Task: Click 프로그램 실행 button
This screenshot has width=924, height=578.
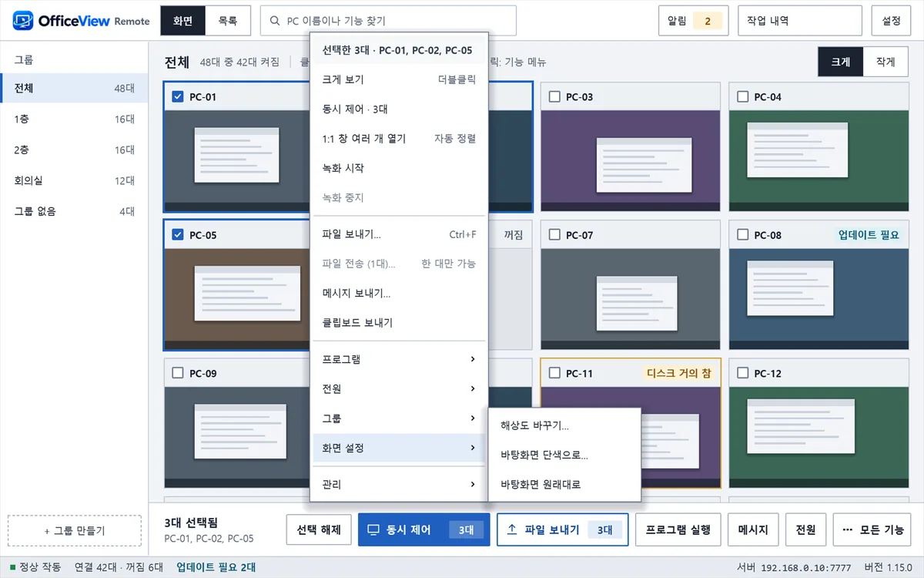Action: [x=678, y=530]
